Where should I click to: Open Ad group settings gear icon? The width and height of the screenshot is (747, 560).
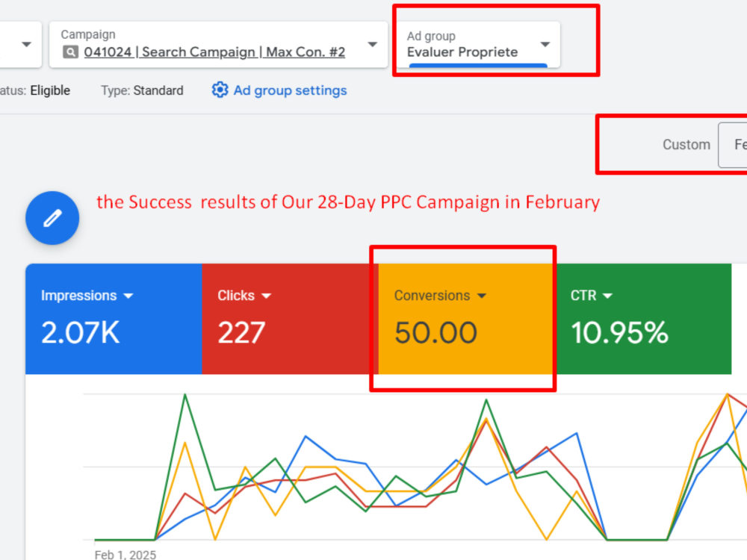220,90
